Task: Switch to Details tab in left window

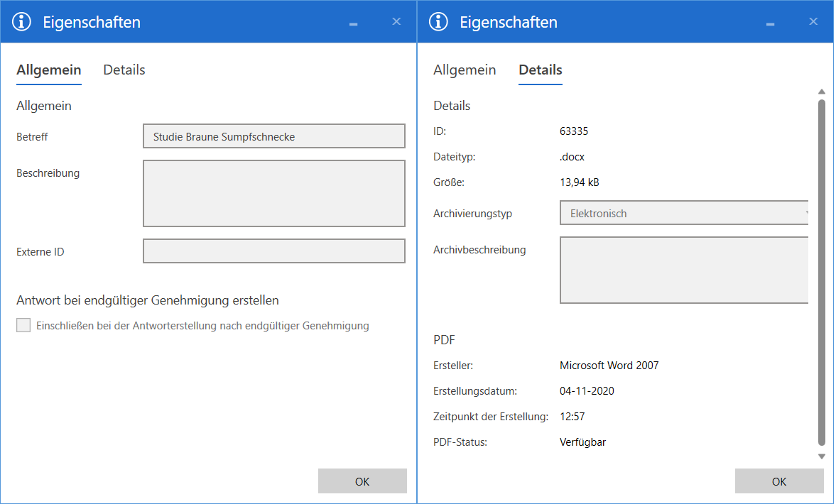Action: point(124,70)
